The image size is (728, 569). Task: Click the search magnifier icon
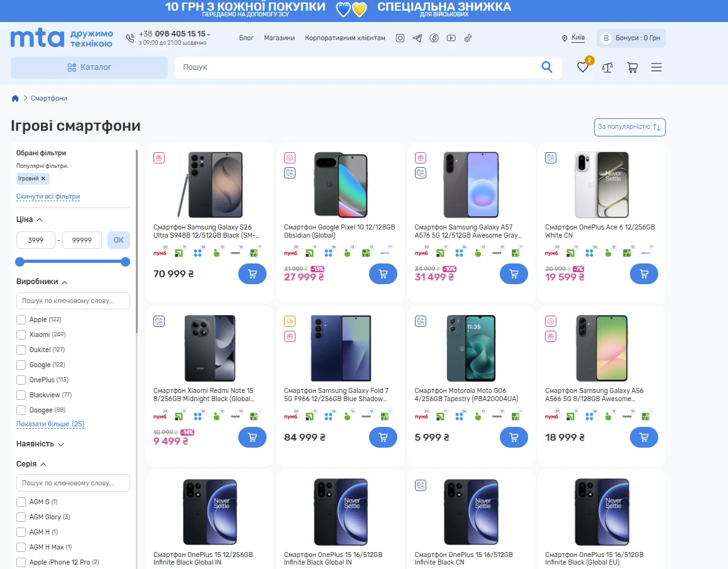pyautogui.click(x=547, y=67)
